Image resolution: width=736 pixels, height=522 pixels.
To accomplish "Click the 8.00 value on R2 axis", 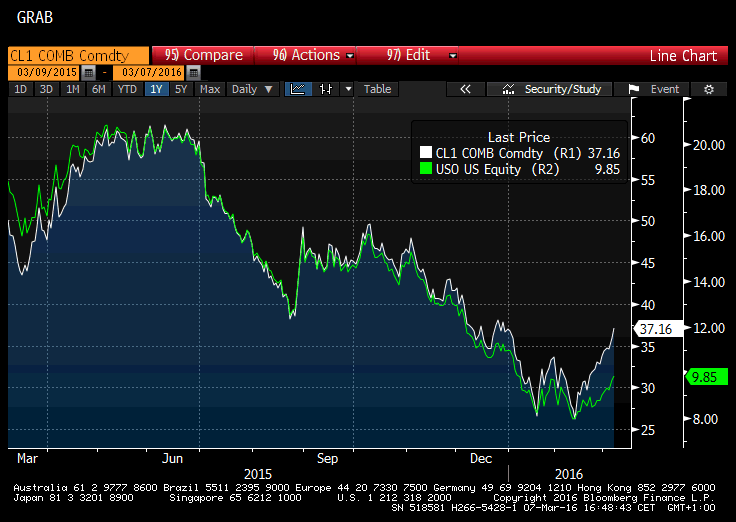I will click(705, 419).
